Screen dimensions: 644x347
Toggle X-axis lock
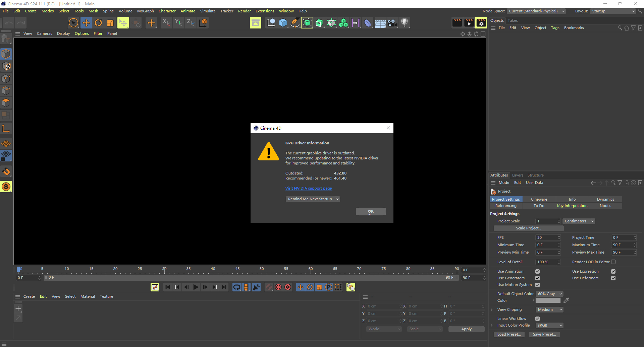point(166,23)
